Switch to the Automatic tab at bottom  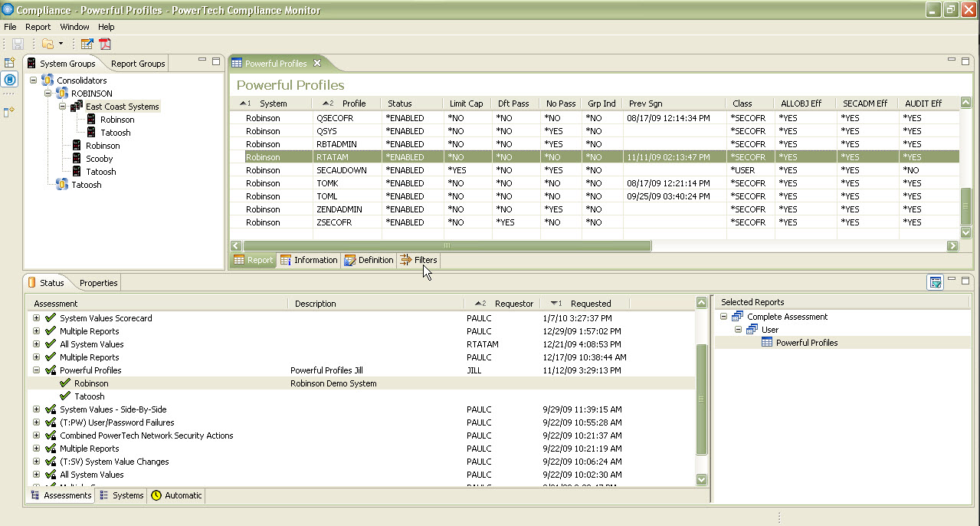coord(177,495)
